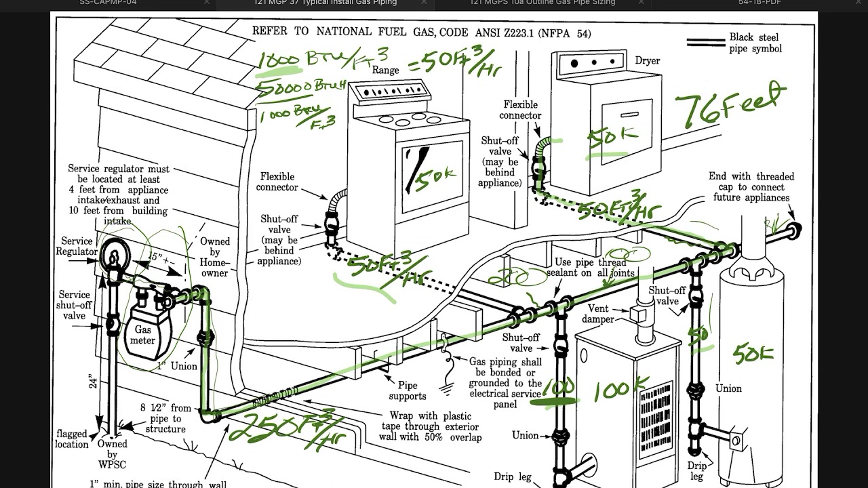The height and width of the screenshot is (488, 868).
Task: Click the 'Union' label left of the furnace
Action: coord(526,435)
